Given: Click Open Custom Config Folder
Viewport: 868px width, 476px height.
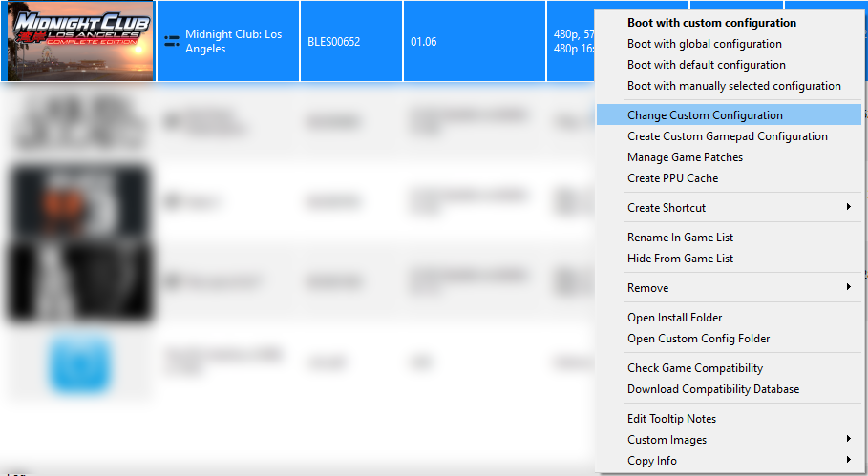Looking at the screenshot, I should (x=698, y=339).
